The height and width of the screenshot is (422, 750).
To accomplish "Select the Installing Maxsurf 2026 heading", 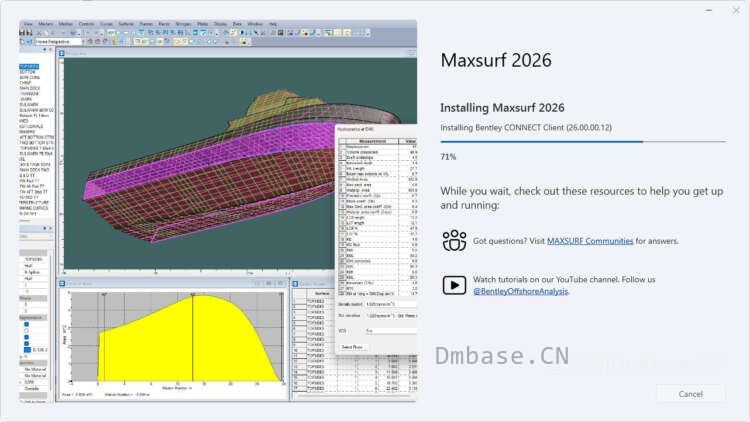I will tap(502, 108).
